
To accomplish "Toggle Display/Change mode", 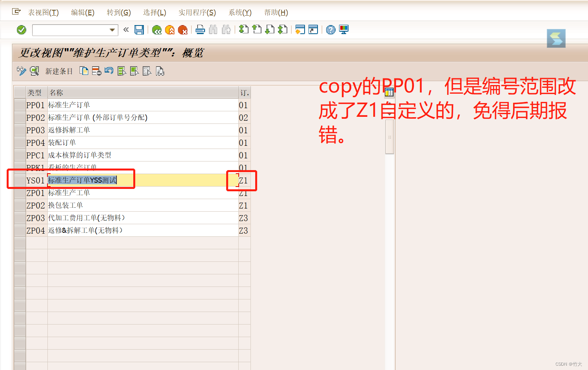I will [21, 71].
